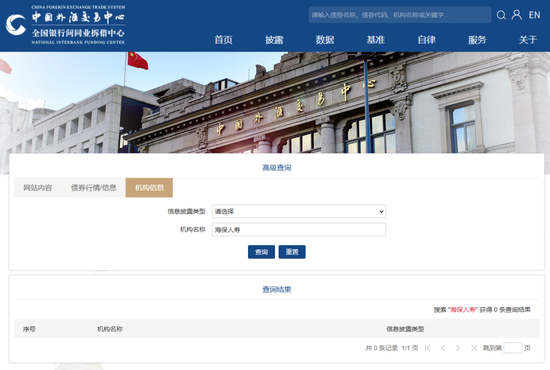Go to previous page arrow

(443, 348)
